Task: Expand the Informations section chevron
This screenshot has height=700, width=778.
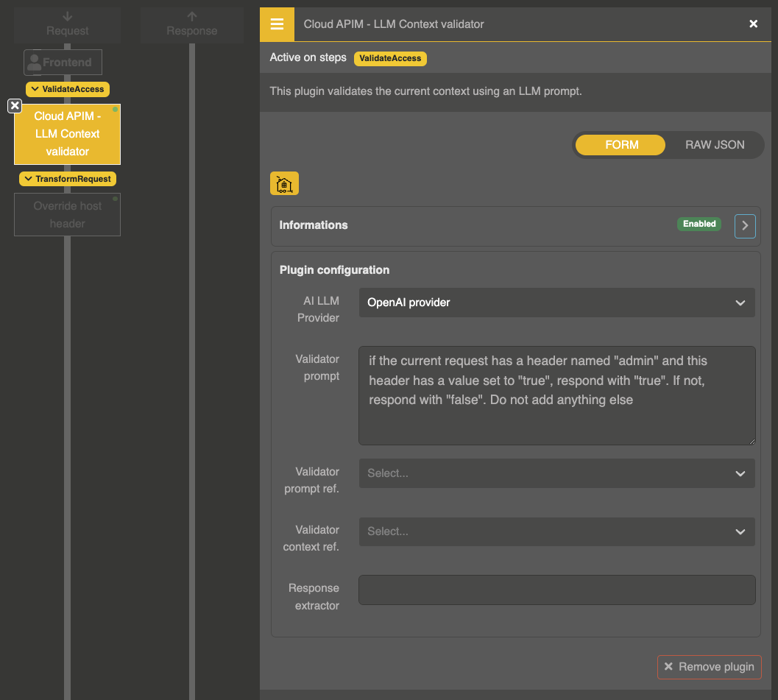Action: (x=744, y=226)
